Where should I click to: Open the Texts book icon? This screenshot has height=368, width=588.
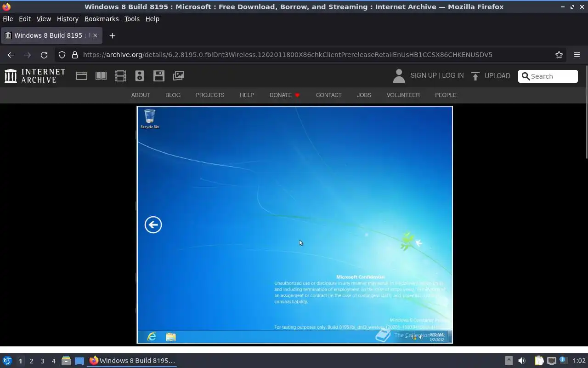coord(101,76)
